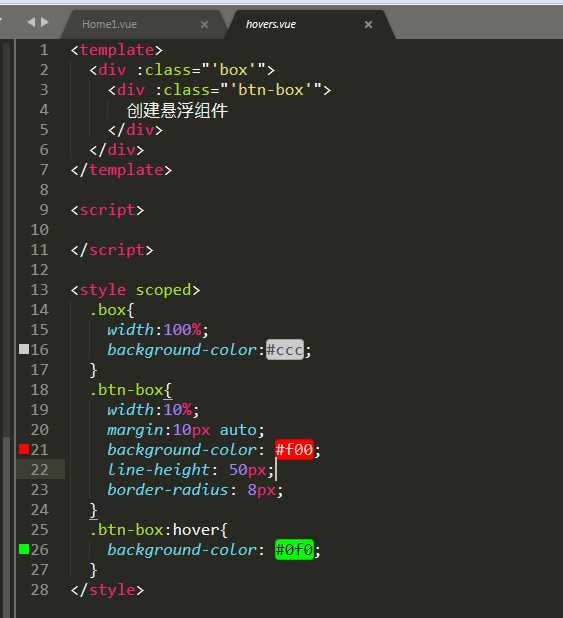
Task: Click line number 13 in the gutter
Action: click(39, 290)
